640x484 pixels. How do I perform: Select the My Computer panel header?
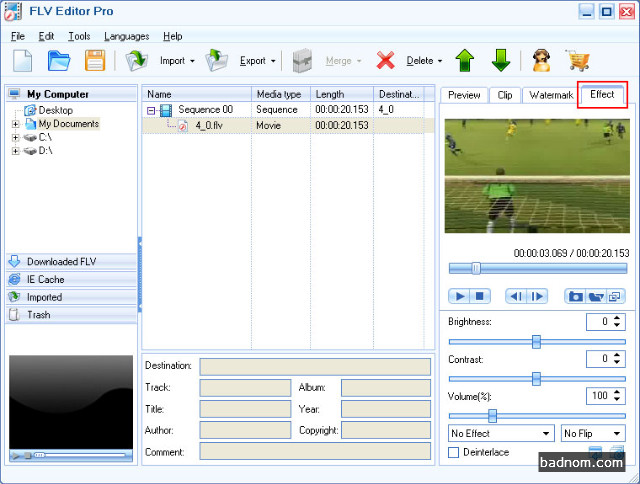pos(71,94)
